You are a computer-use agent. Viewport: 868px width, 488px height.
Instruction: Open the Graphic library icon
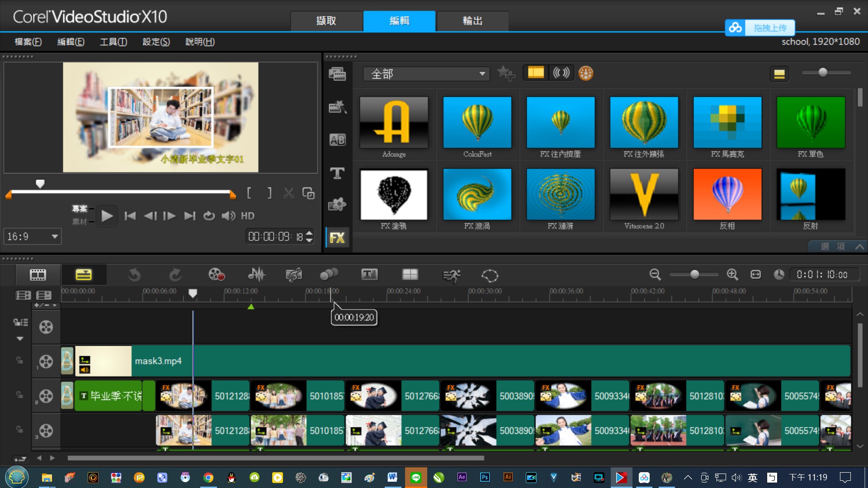(337, 205)
